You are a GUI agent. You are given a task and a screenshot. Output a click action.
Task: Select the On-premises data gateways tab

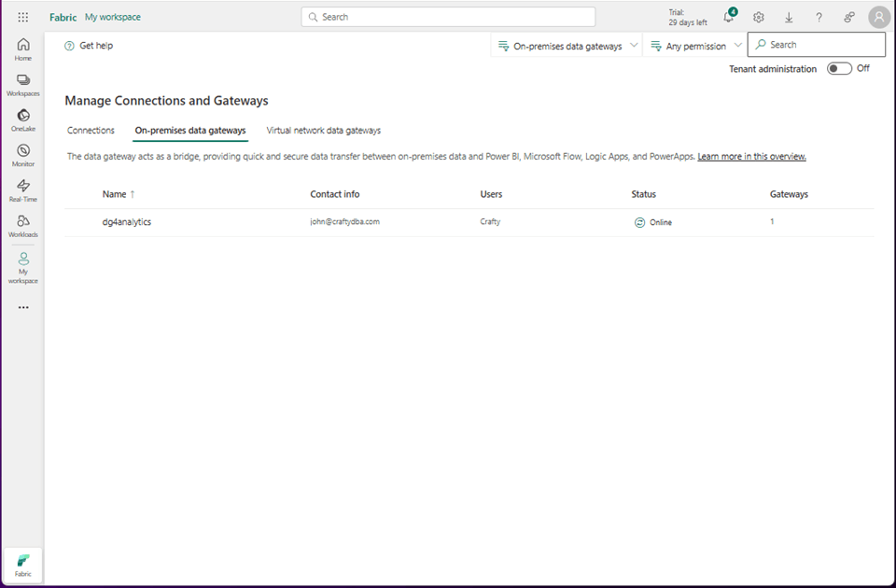[x=190, y=131]
